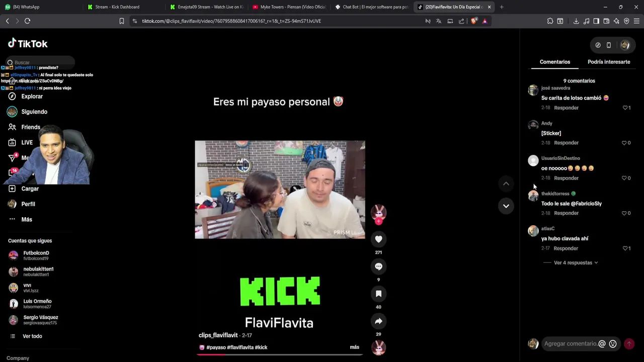
Task: Expand followed accounts with Ver todo
Action: pos(32,336)
